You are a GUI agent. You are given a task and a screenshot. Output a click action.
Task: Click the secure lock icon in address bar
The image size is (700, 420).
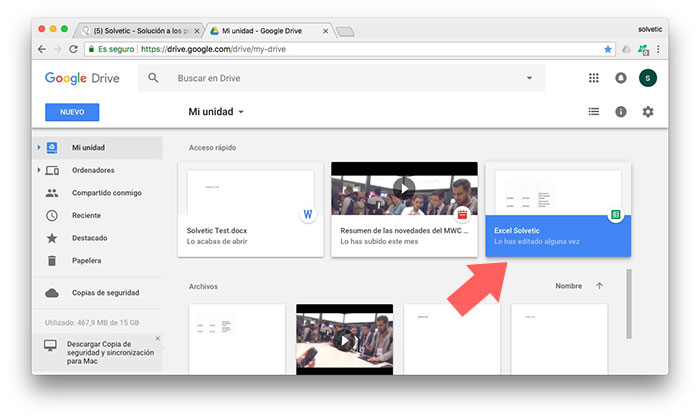pyautogui.click(x=91, y=49)
